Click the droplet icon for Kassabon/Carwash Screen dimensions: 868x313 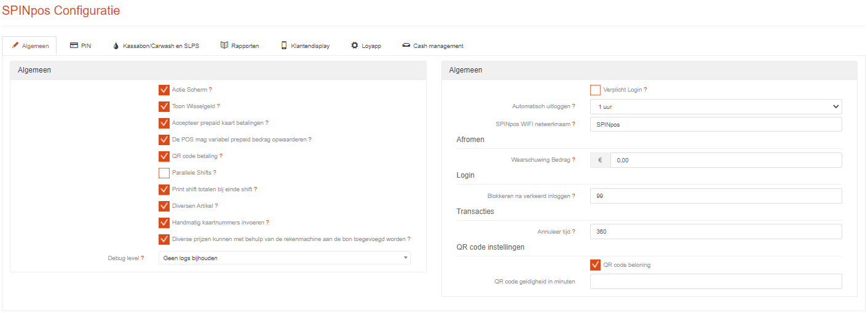coord(116,46)
